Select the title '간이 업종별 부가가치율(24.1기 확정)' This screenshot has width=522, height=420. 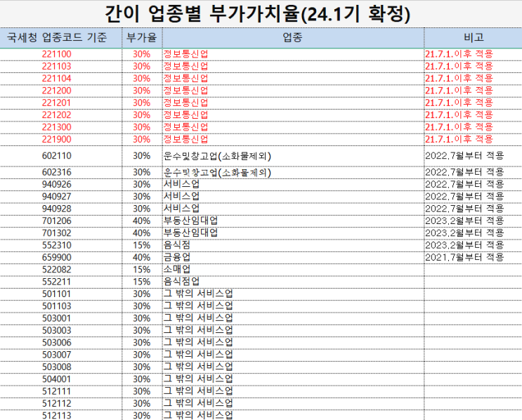pyautogui.click(x=257, y=14)
